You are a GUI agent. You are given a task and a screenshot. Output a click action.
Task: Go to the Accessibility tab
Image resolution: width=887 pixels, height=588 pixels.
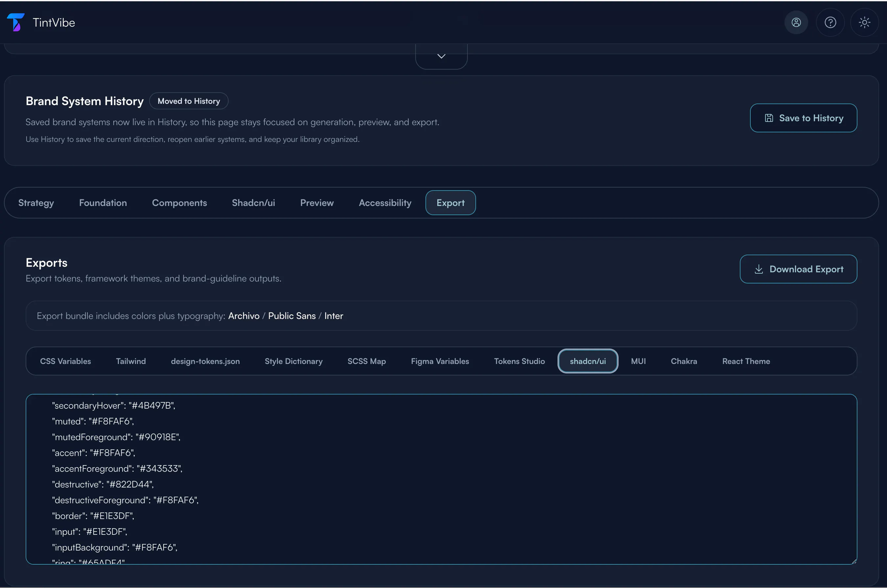[x=385, y=203]
